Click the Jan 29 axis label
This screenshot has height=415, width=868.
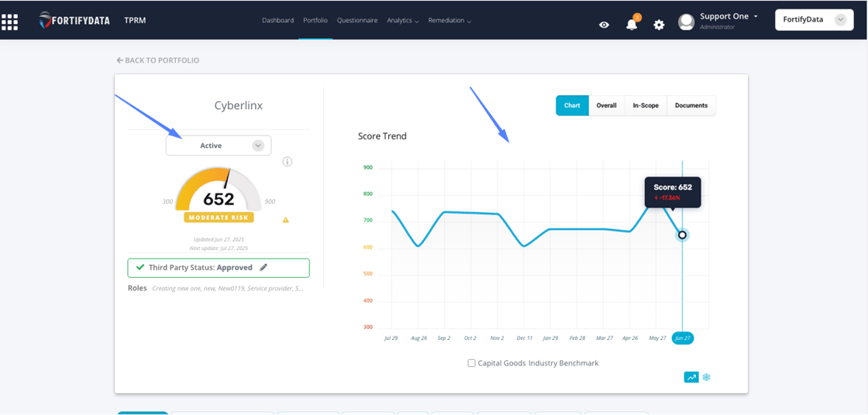pyautogui.click(x=550, y=338)
